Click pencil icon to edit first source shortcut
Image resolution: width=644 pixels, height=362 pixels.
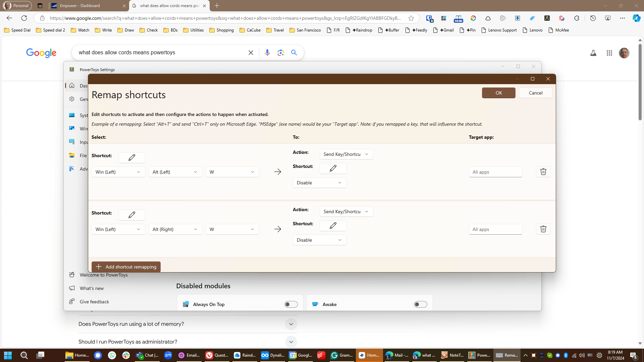(132, 158)
